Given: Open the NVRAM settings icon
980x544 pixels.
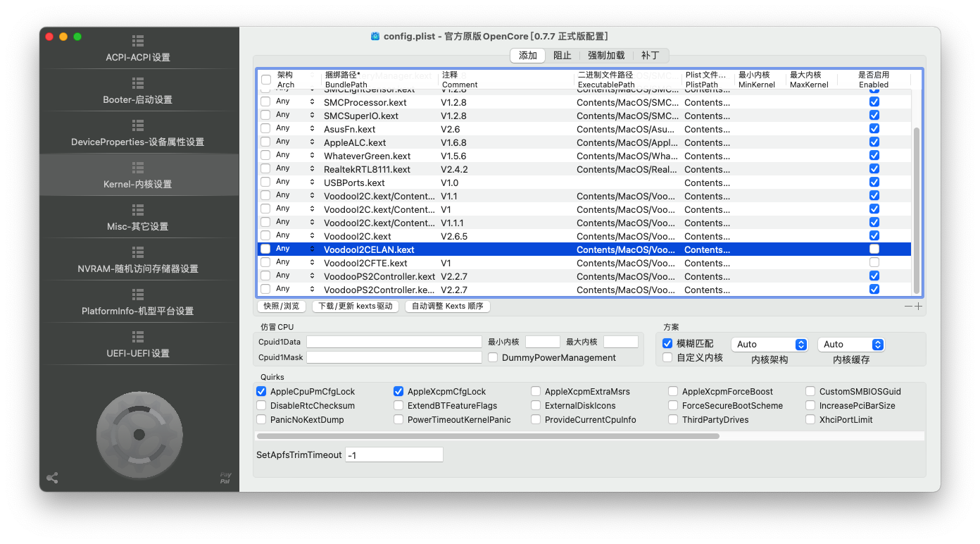Looking at the screenshot, I should 138,253.
